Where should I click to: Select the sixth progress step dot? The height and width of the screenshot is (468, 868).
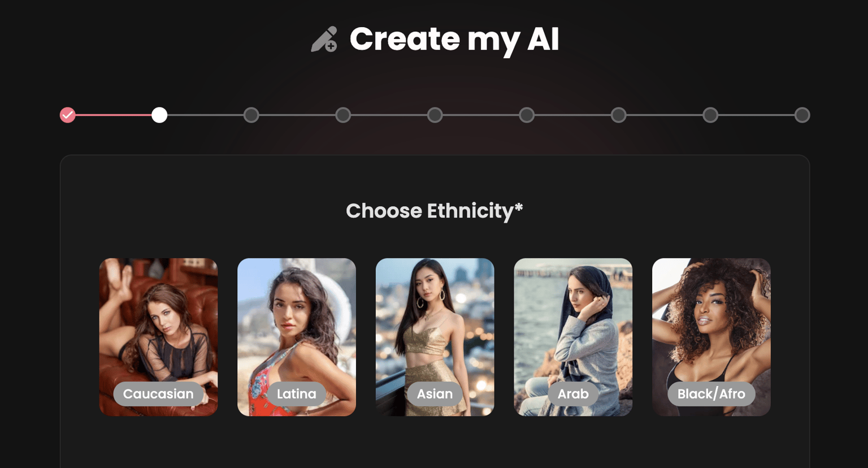click(x=527, y=115)
